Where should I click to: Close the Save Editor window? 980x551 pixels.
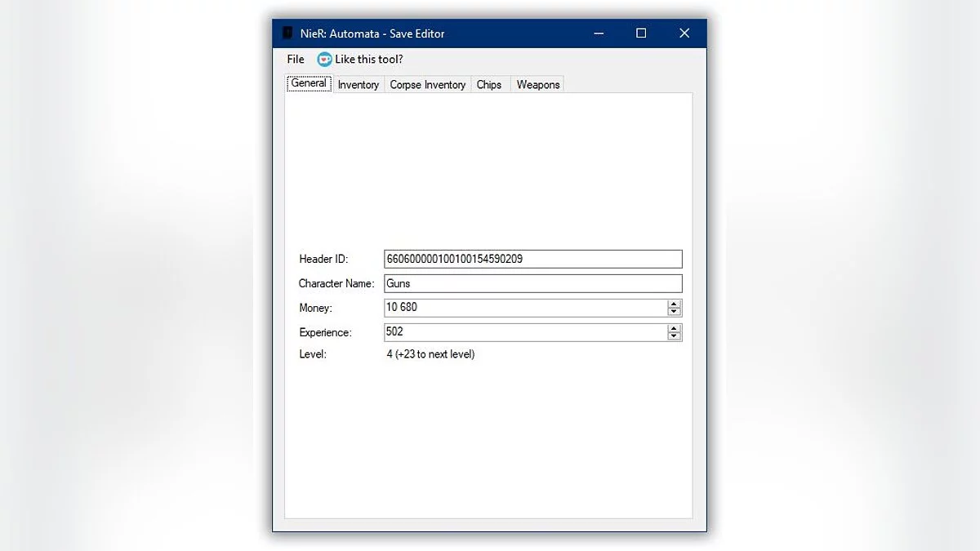[x=684, y=33]
